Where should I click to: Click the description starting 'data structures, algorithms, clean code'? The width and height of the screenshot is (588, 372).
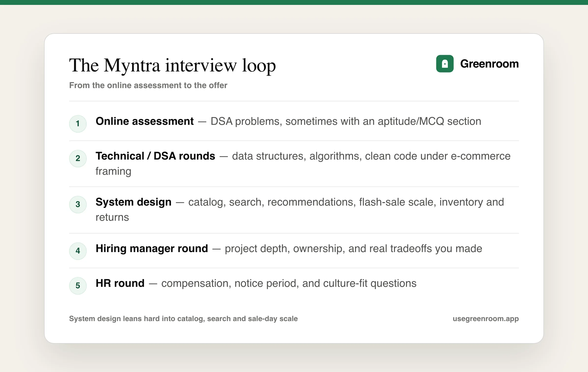tap(303, 163)
